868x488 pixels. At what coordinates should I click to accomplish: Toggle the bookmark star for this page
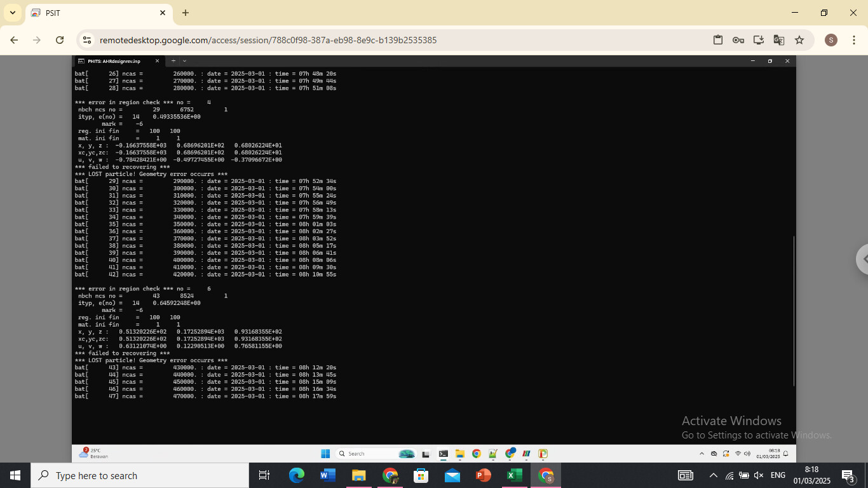[799, 39]
